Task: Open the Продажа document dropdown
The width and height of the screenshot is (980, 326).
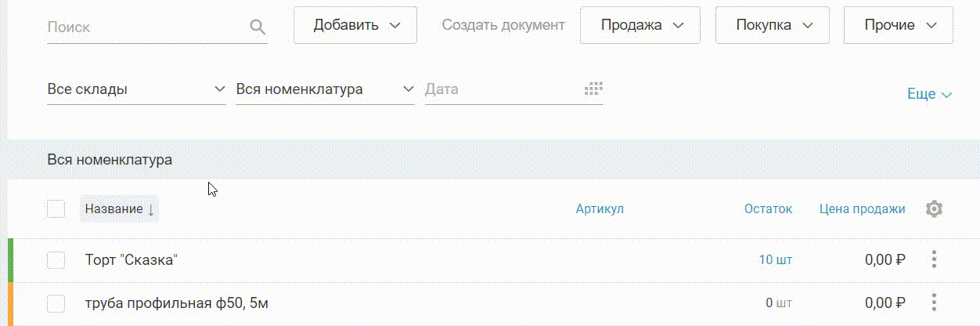Action: click(641, 25)
